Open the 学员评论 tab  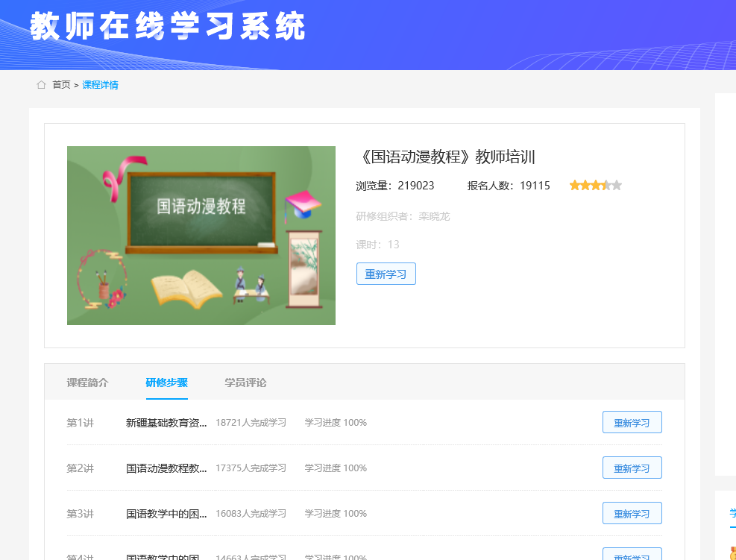tap(245, 383)
